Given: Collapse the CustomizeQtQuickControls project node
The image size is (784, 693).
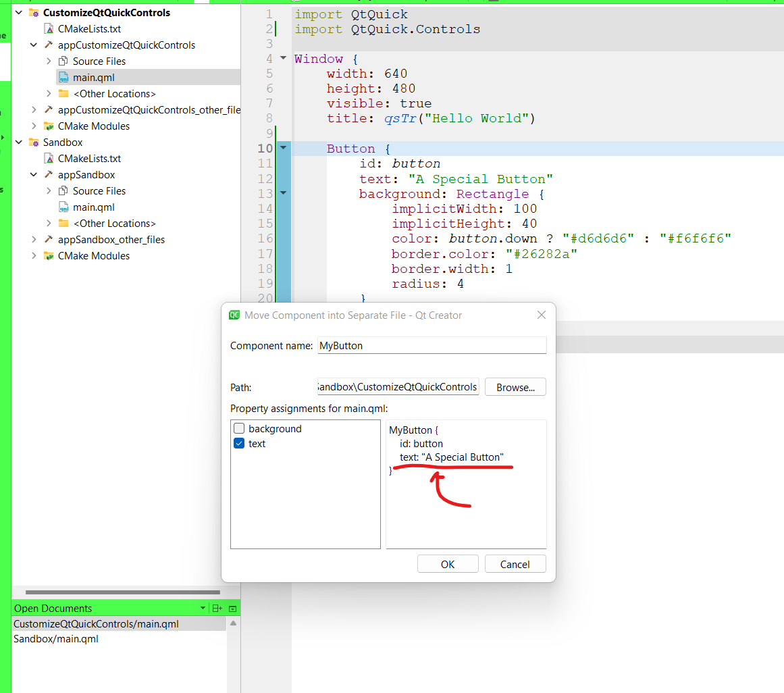Looking at the screenshot, I should [x=19, y=13].
